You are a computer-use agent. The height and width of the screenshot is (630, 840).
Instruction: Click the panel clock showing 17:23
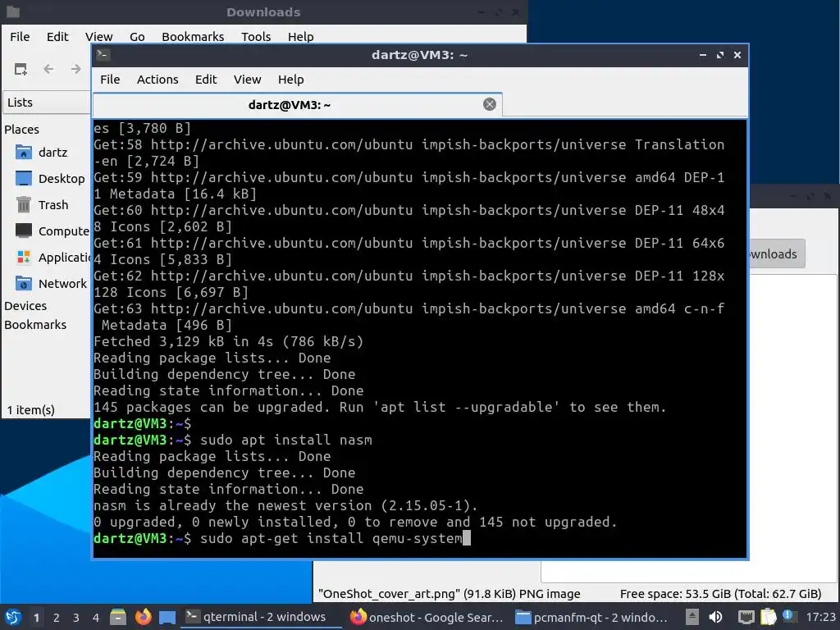click(820, 617)
